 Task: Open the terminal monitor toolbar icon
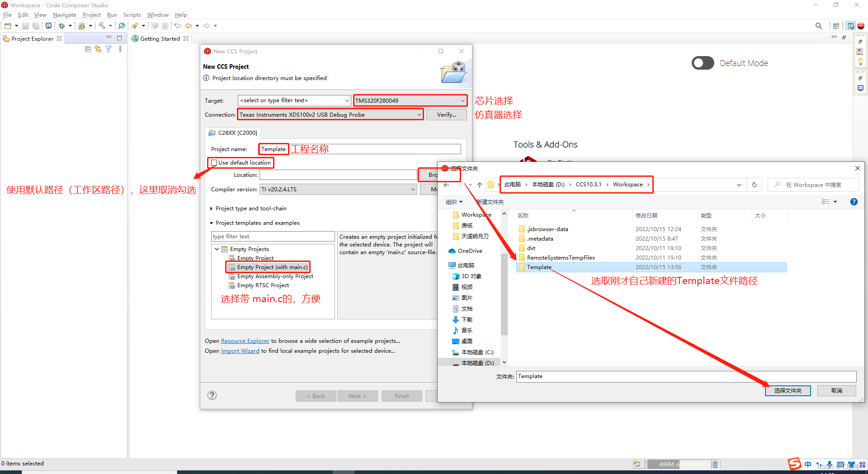tap(48, 26)
